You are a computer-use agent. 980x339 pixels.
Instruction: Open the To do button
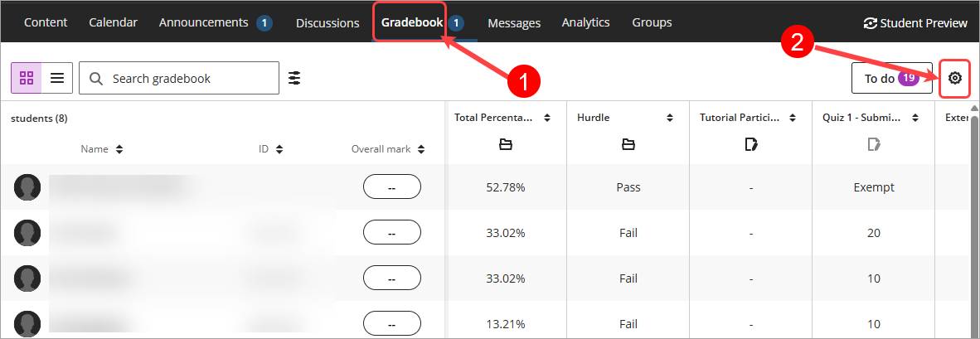[892, 78]
